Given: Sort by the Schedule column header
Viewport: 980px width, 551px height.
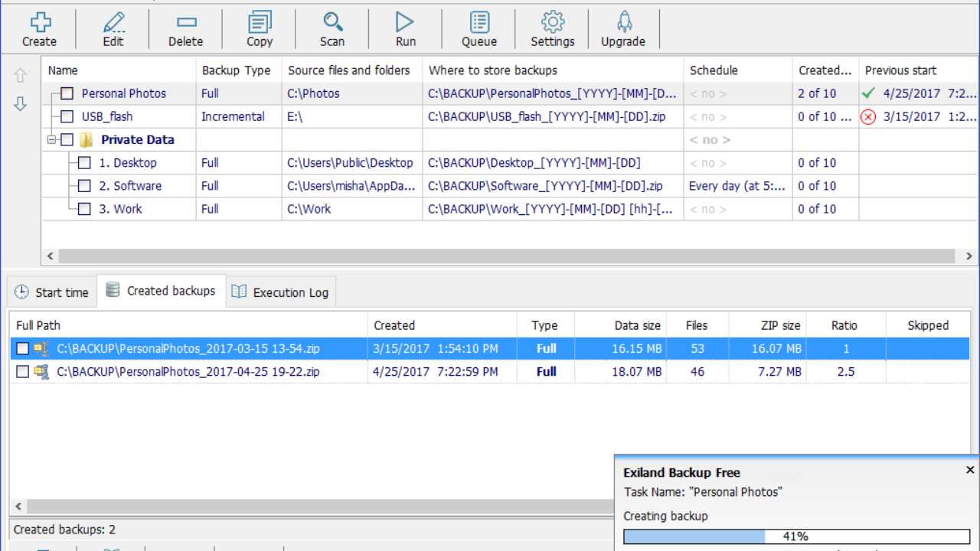Looking at the screenshot, I should point(738,70).
